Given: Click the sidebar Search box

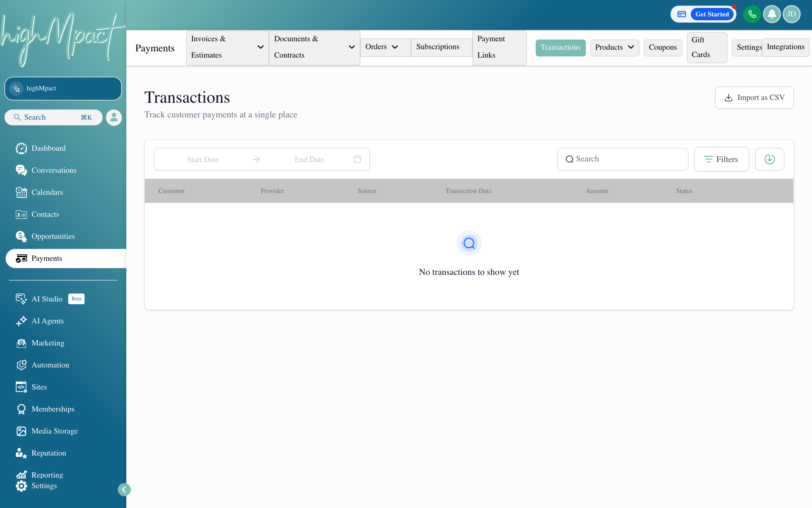Looking at the screenshot, I should click(53, 118).
